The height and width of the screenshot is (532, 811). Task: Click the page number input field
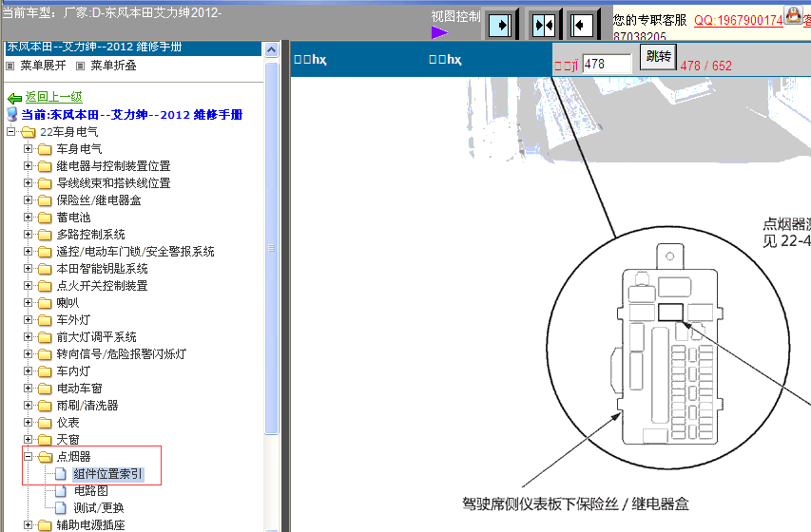[607, 64]
